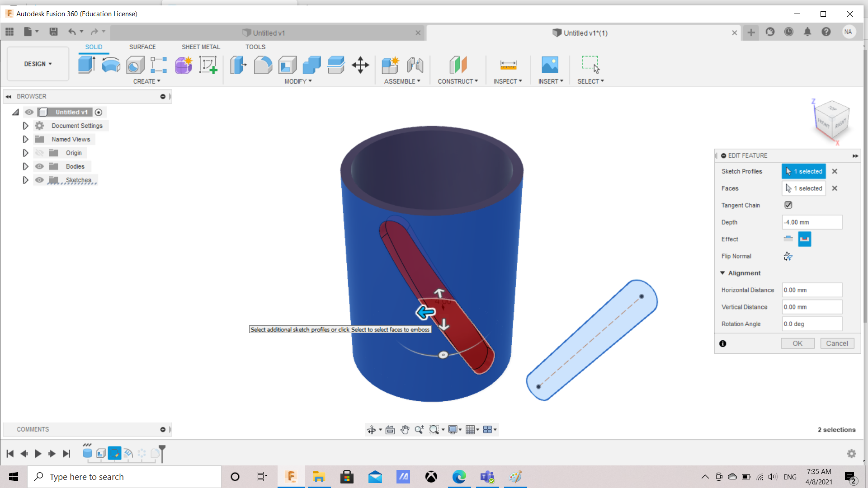
Task: Click the Flip Normal icon
Action: (x=788, y=256)
